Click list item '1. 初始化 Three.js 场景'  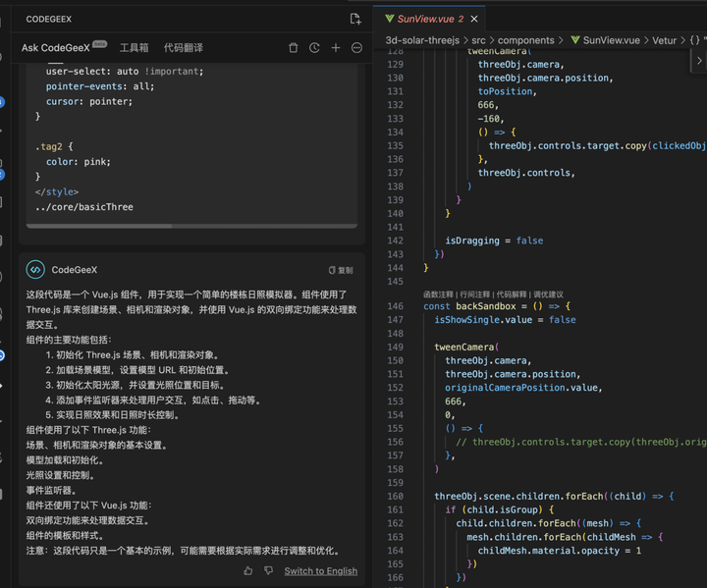coord(133,355)
